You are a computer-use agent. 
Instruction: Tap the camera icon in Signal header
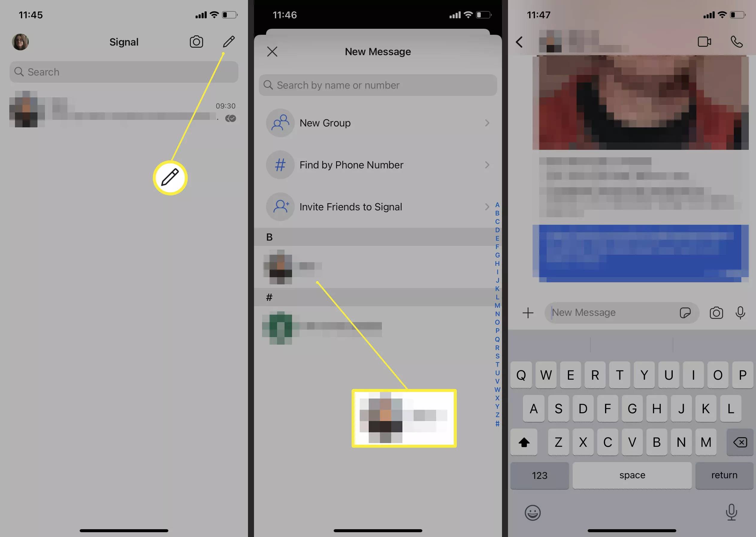[196, 42]
